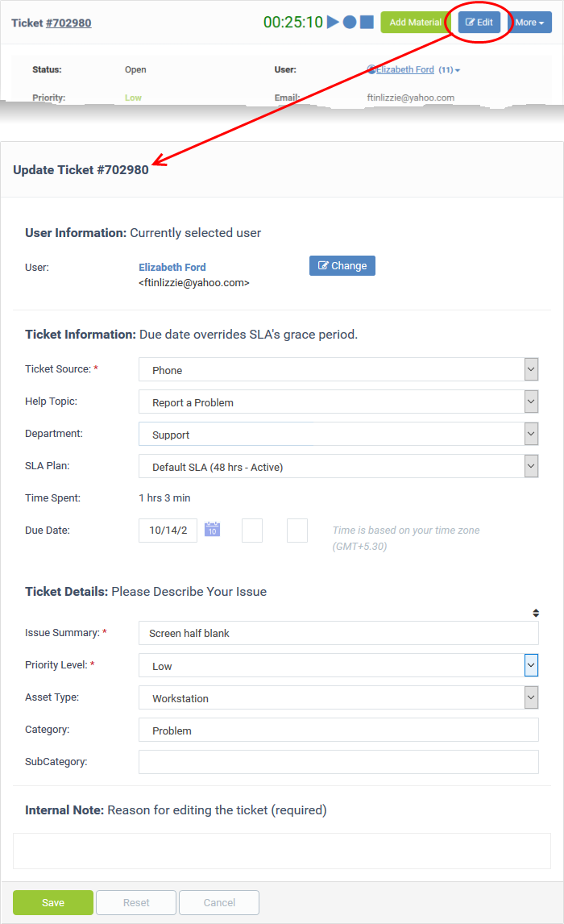Screen dimensions: 564x924
Task: Open the More menu
Action: tap(529, 22)
